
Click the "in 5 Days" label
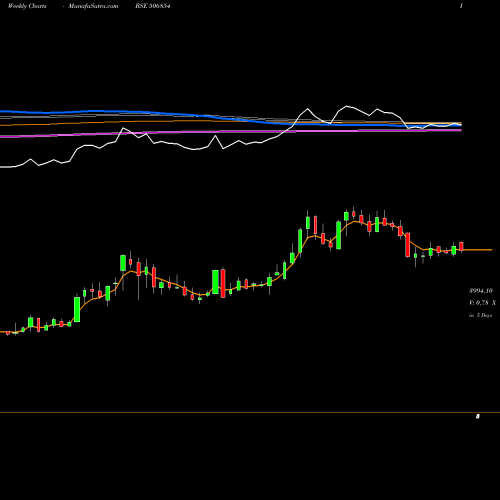click(480, 315)
